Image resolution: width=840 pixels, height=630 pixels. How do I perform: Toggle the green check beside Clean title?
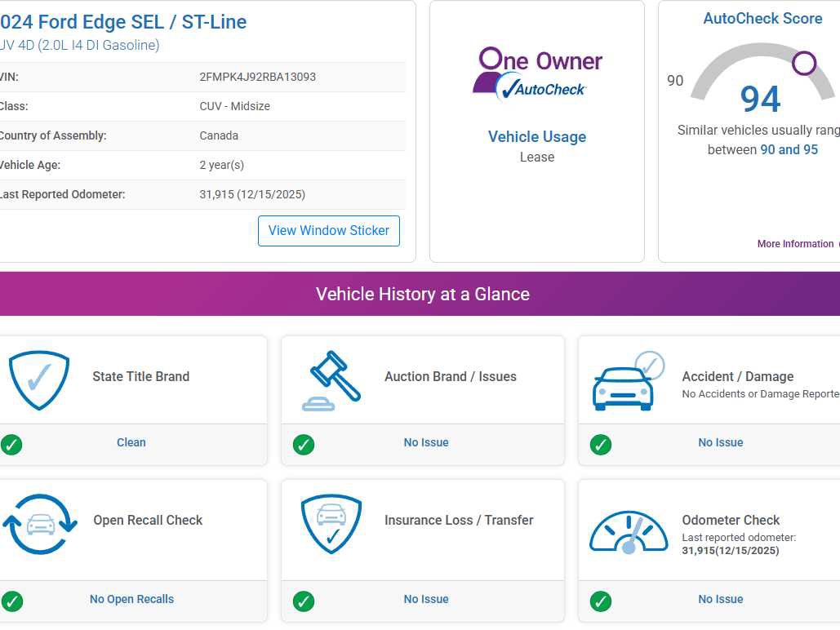click(11, 443)
